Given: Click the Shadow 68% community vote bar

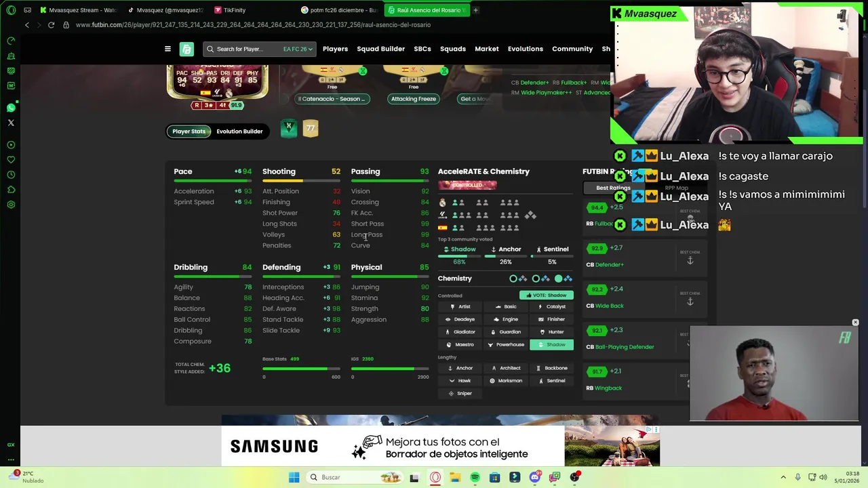Looking at the screenshot, I should (x=459, y=256).
